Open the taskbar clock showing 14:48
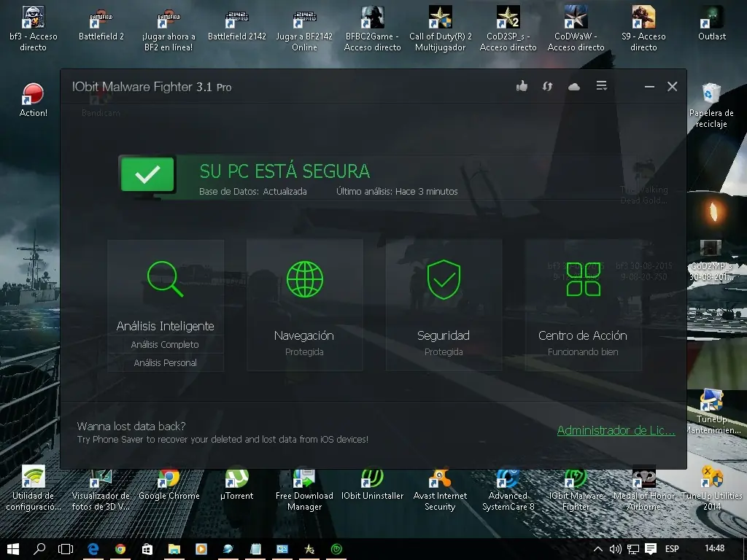Viewport: 747px width, 560px height. (714, 548)
